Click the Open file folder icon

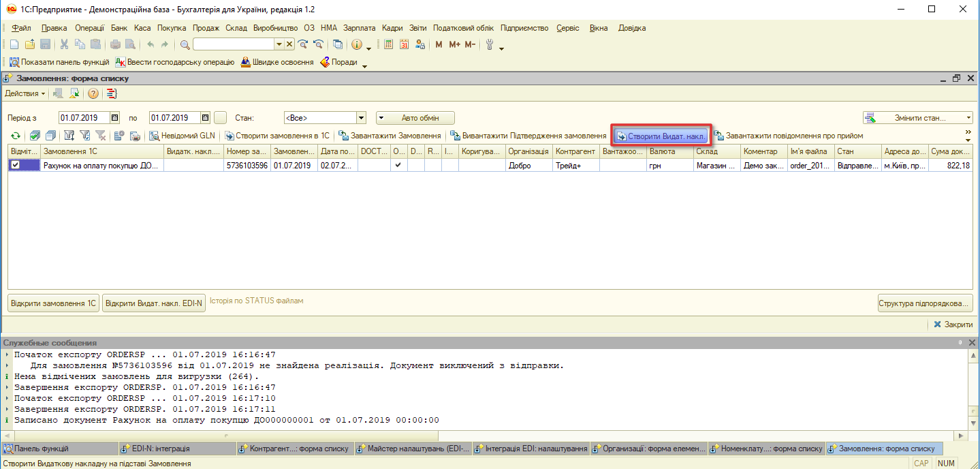tap(30, 44)
